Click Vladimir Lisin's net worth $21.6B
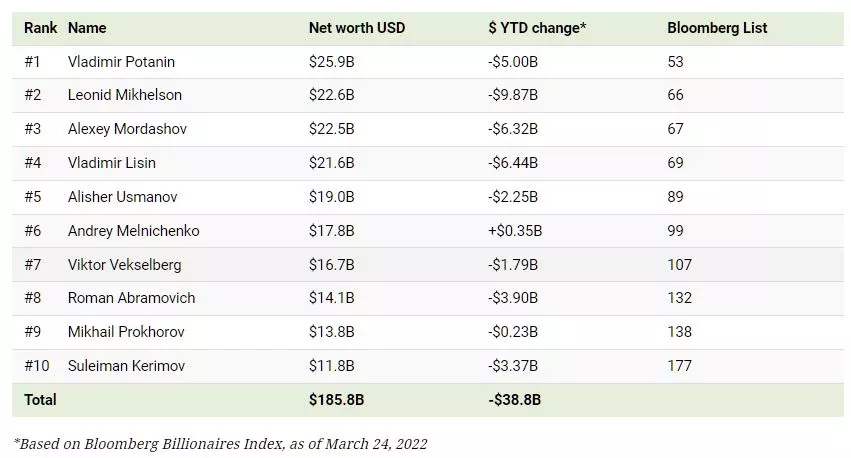 point(332,163)
